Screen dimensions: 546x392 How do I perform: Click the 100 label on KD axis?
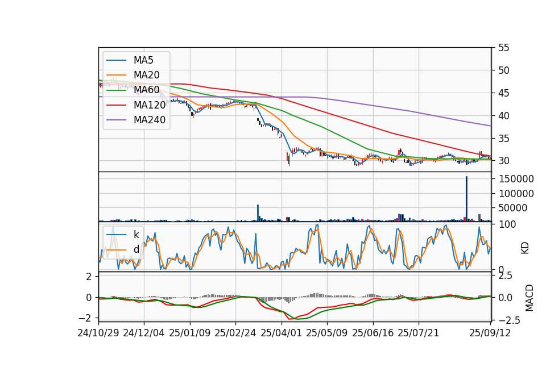[507, 224]
